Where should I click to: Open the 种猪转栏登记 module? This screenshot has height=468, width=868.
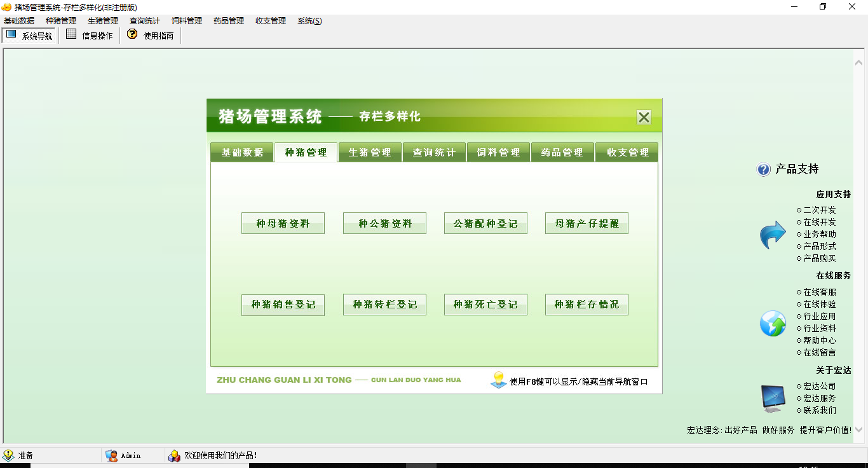tap(384, 305)
